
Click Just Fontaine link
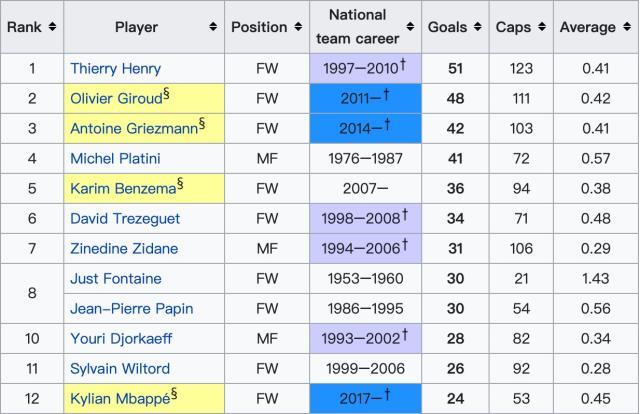[x=115, y=279]
